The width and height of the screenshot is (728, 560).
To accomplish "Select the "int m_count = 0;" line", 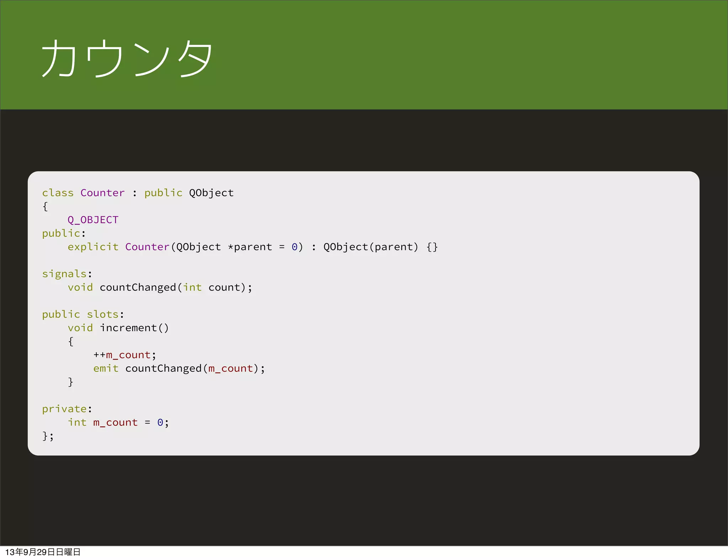I will click(x=118, y=422).
